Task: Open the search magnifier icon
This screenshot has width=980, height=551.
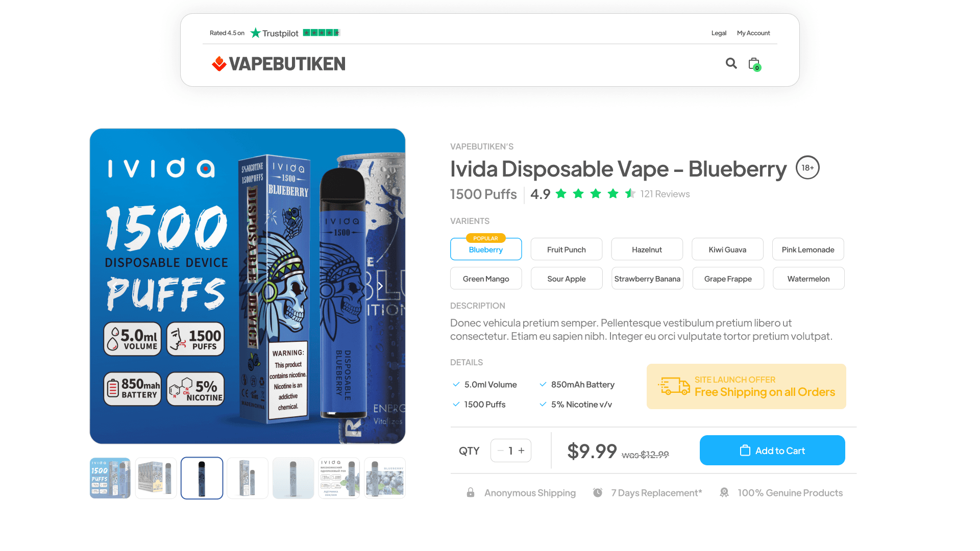Action: click(x=731, y=63)
